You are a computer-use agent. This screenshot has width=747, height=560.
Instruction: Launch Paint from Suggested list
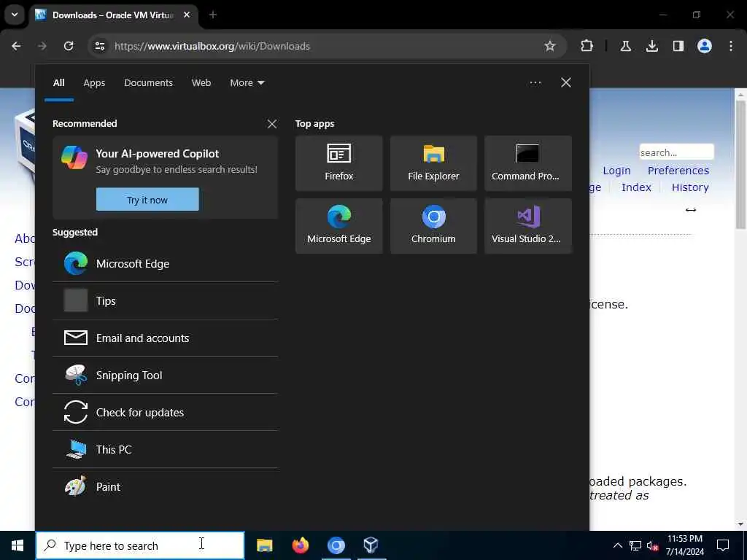166,486
